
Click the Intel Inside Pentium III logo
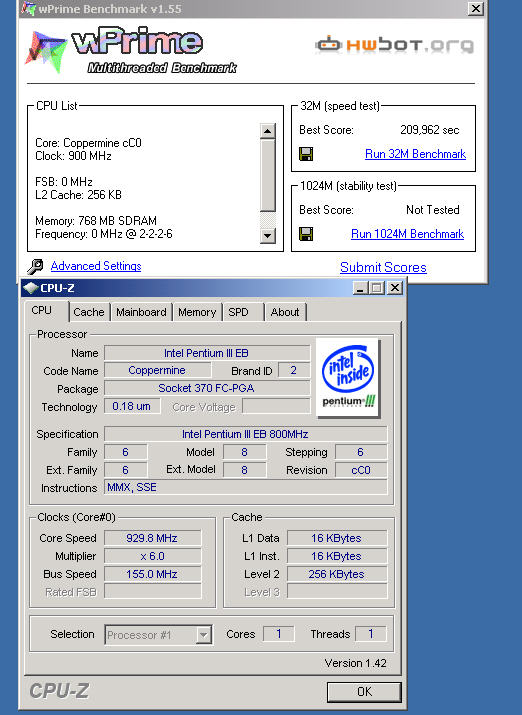(x=348, y=377)
